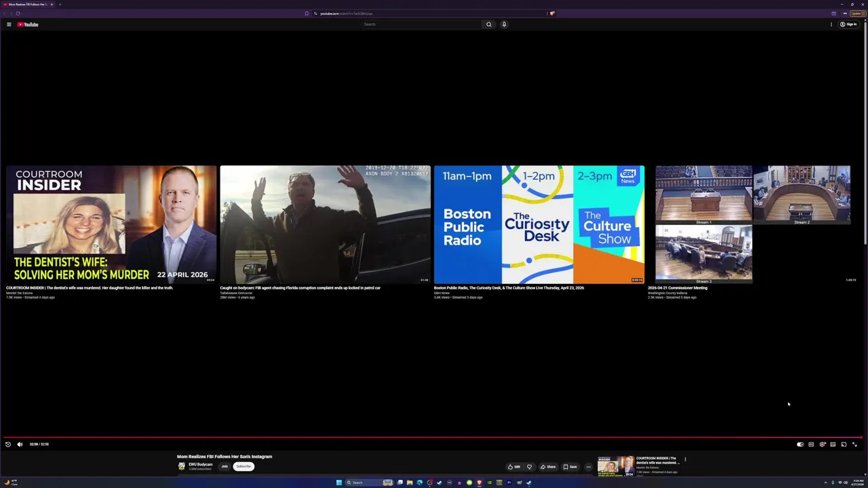Save the video to a playlist
Viewport: 868px width, 488px height.
[570, 466]
